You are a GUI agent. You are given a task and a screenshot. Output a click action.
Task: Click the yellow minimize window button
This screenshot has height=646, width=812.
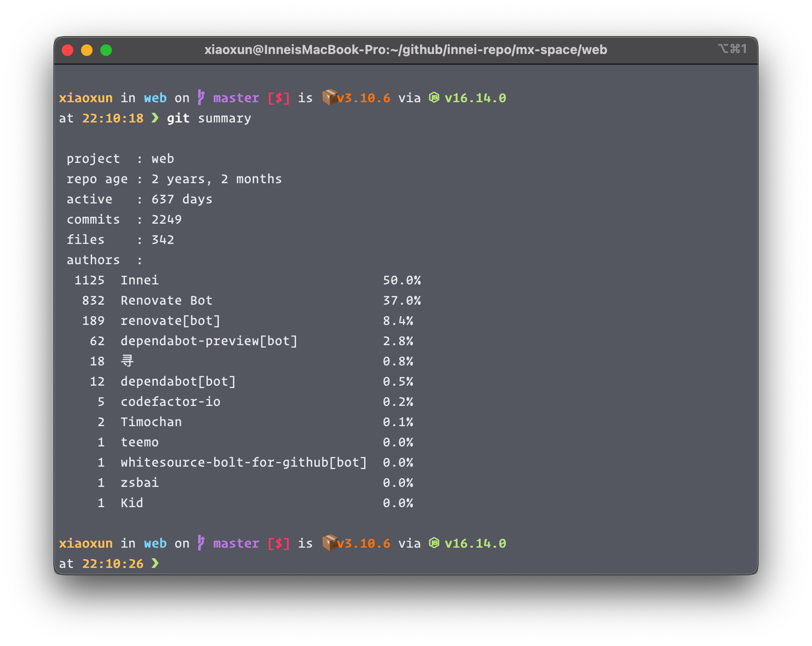pos(87,50)
